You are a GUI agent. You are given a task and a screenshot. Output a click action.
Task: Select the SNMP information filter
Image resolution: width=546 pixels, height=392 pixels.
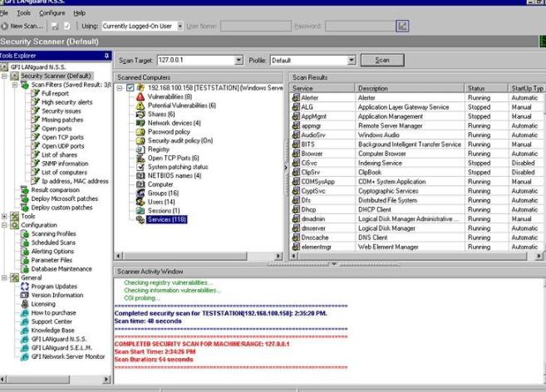click(x=65, y=164)
